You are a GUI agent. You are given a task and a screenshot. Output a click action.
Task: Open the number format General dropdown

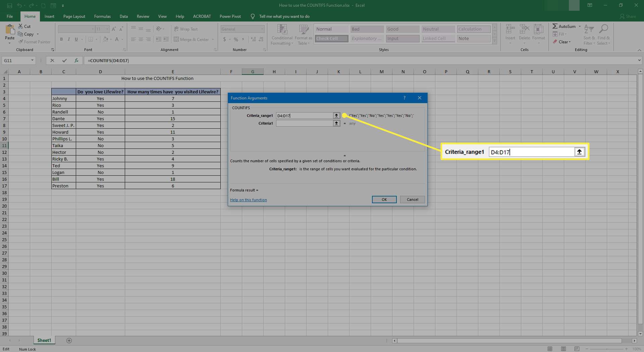coord(262,29)
